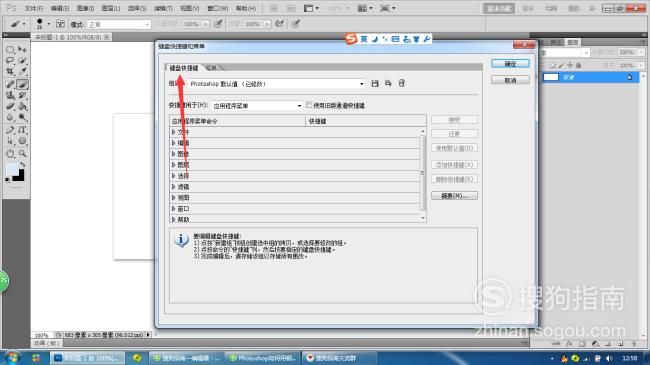Switch to the 键盘快捷键 tab

coord(184,68)
